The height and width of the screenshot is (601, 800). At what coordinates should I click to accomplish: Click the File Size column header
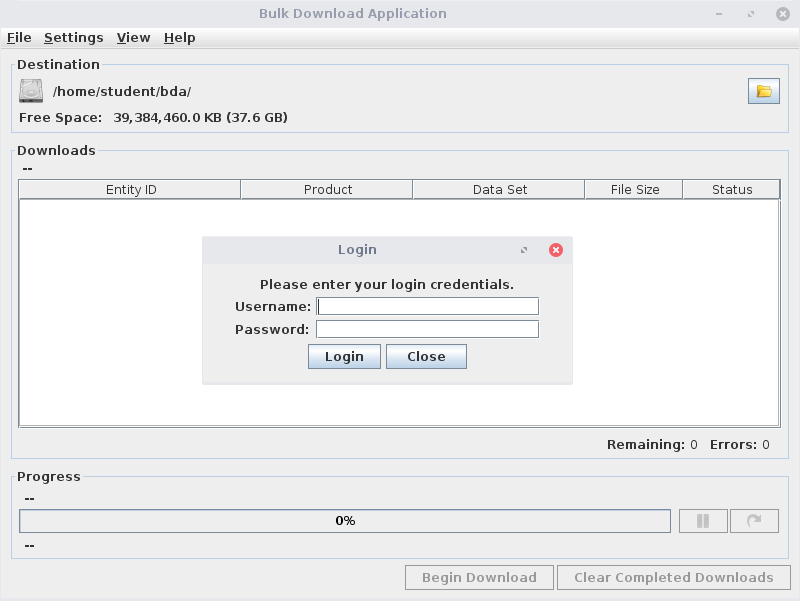(634, 189)
